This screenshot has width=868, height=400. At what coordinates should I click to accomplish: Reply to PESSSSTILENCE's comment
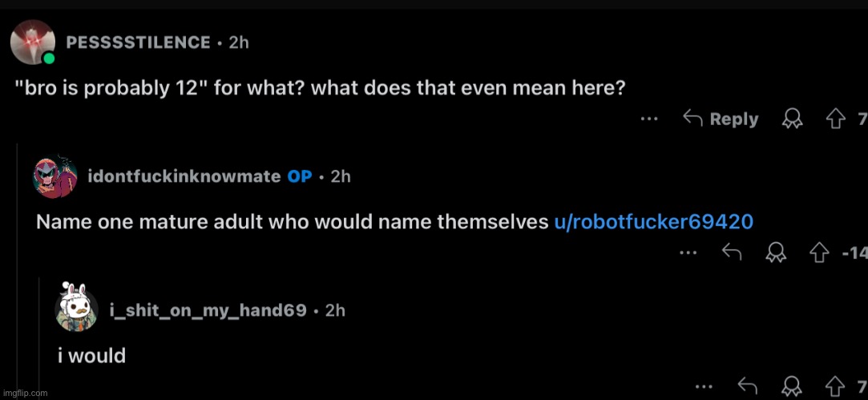tap(720, 119)
